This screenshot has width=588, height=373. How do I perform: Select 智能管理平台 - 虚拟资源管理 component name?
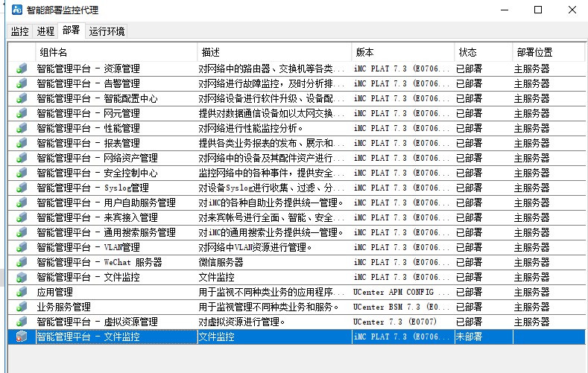pyautogui.click(x=97, y=322)
